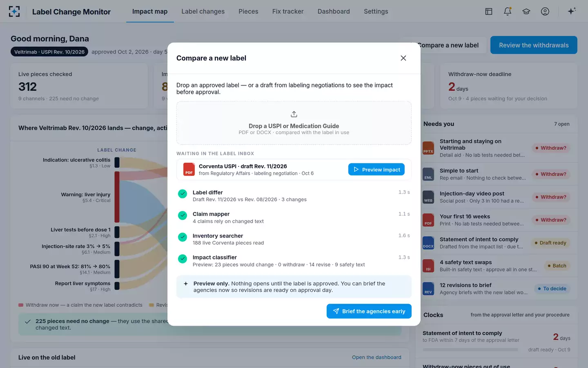Close the Compare a new label dialog

click(403, 58)
